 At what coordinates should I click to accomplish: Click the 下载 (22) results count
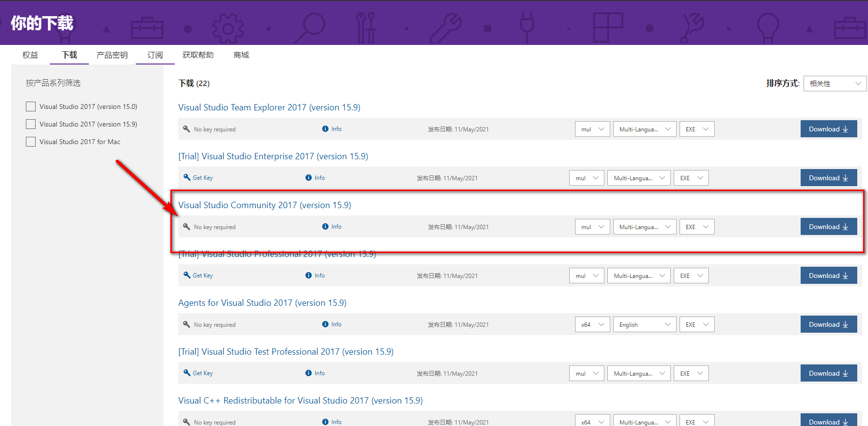pos(194,84)
